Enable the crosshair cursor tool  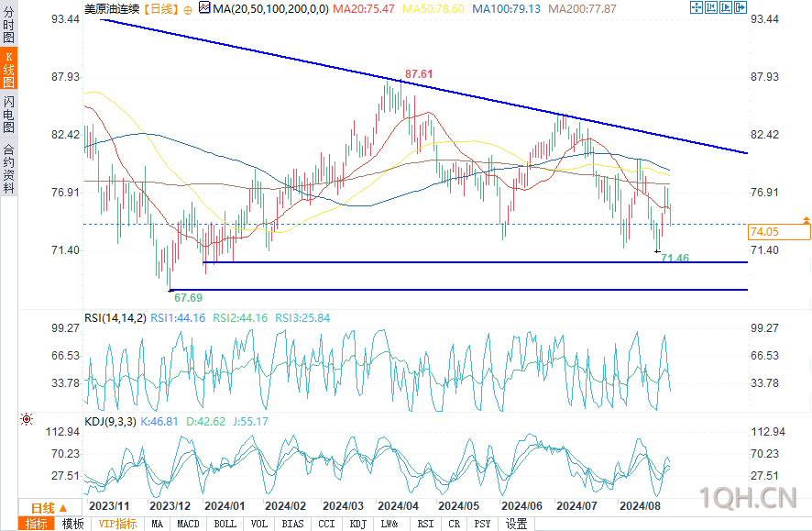696,7
